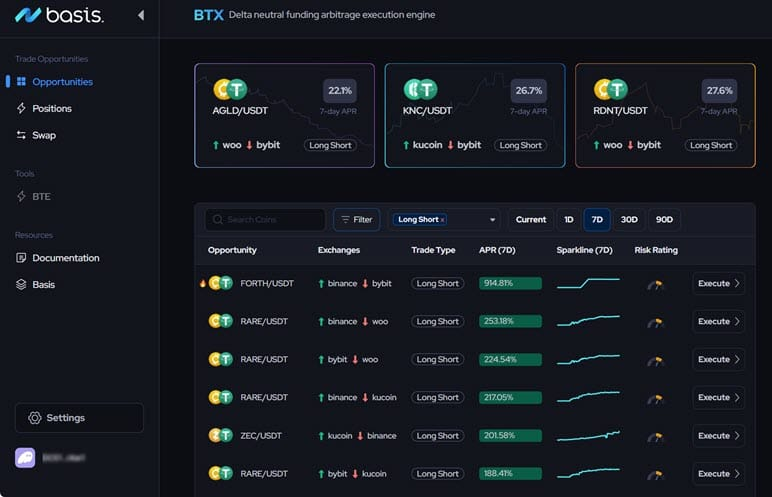Execute the ZEC/USDT opportunity

718,436
